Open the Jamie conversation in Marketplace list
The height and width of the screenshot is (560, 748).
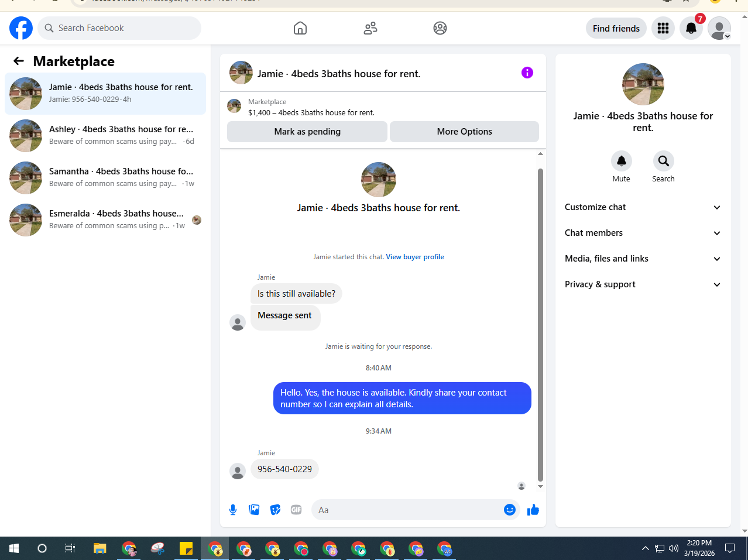(x=105, y=94)
